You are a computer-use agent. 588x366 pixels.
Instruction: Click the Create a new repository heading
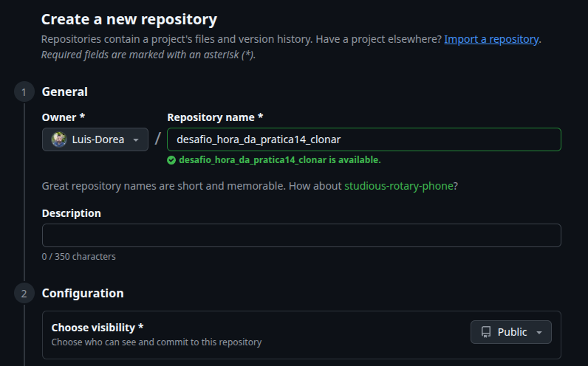(x=129, y=19)
